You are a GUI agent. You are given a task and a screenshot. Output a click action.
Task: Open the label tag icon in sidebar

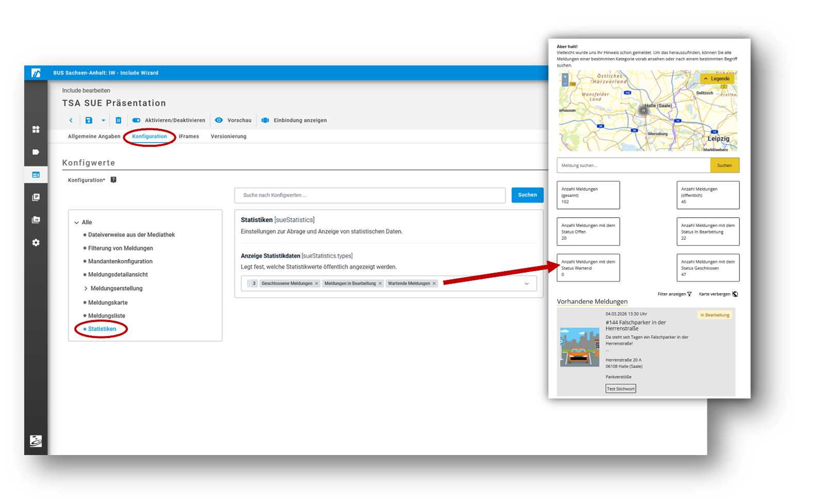pyautogui.click(x=36, y=152)
